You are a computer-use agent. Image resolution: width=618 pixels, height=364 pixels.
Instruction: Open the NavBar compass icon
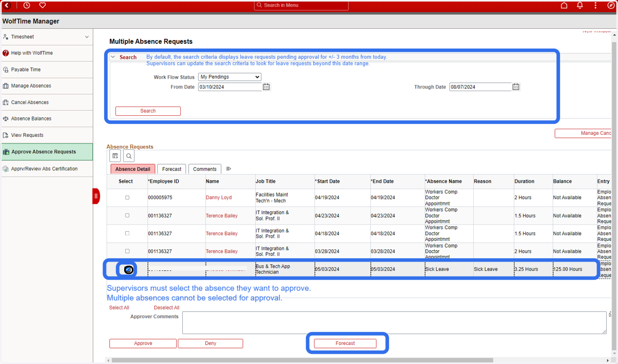(611, 5)
